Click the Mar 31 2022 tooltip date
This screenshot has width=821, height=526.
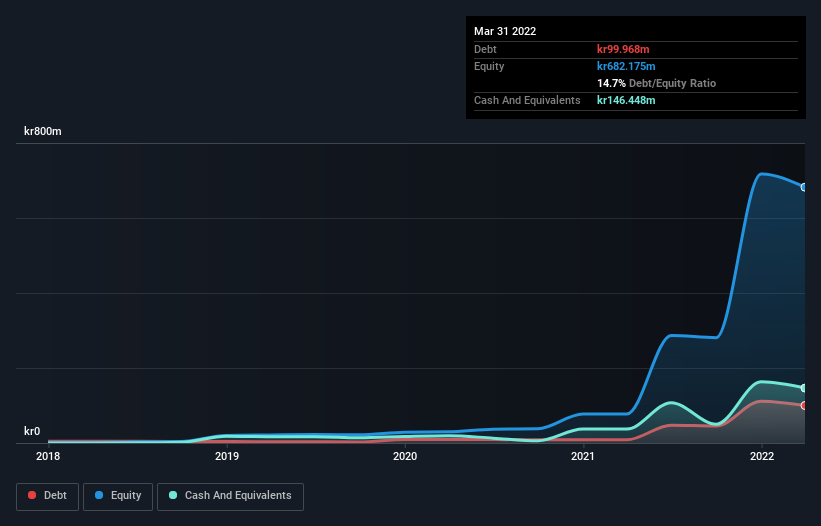click(x=505, y=31)
